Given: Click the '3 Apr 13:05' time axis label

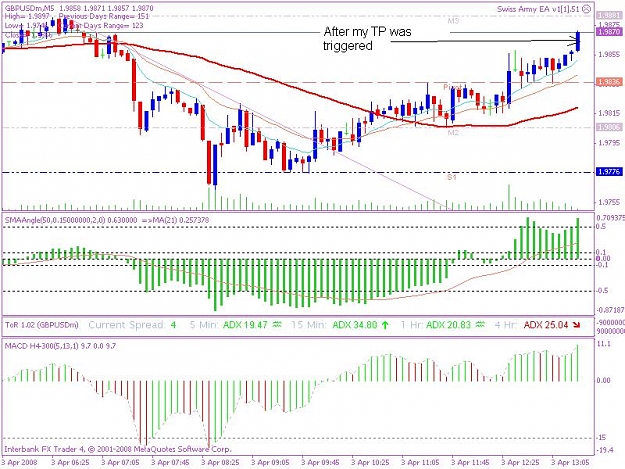Looking at the screenshot, I should [570, 463].
